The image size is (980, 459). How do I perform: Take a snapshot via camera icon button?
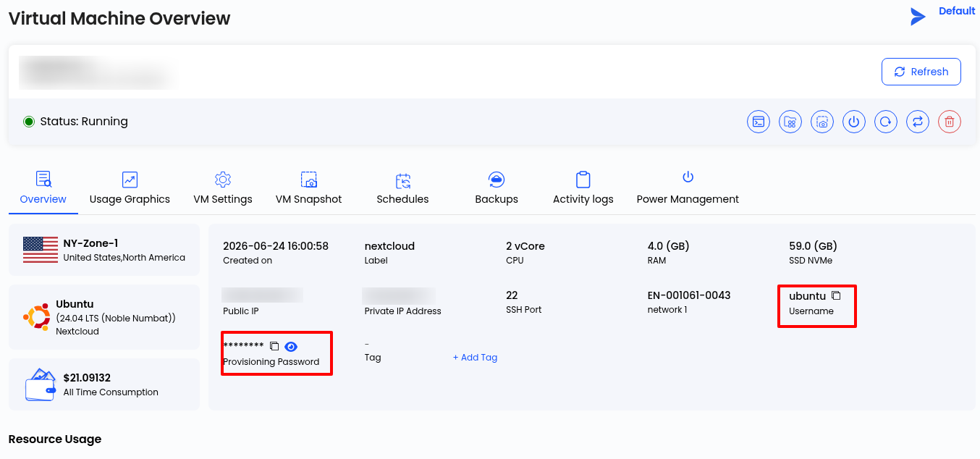pyautogui.click(x=822, y=122)
